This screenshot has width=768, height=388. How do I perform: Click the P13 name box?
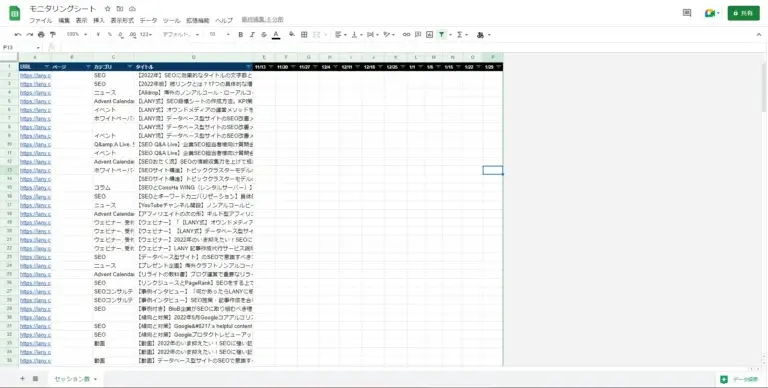coord(21,48)
